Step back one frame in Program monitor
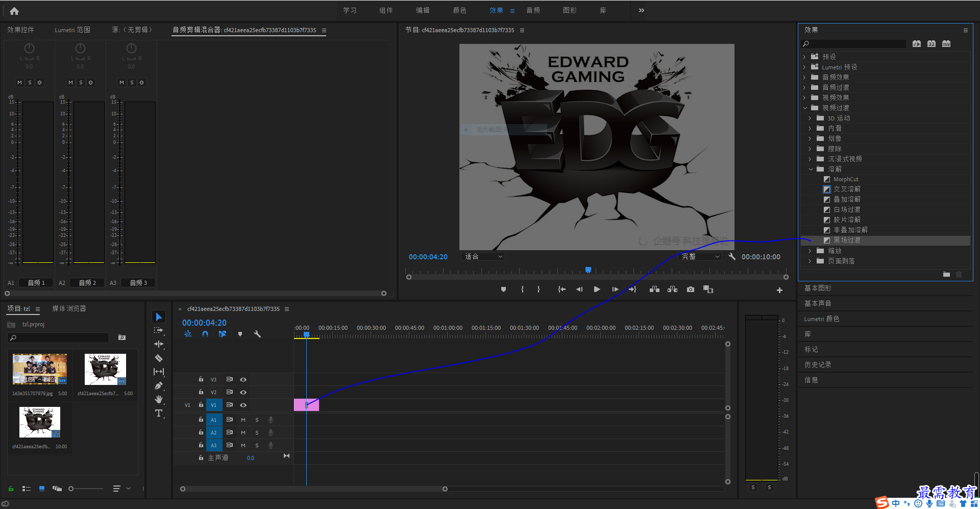The image size is (980, 509). [x=579, y=289]
